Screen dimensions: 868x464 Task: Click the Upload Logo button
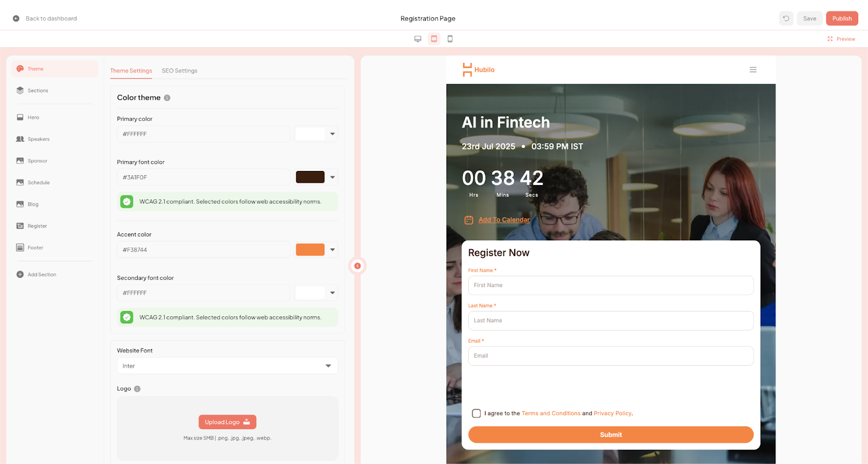point(227,422)
